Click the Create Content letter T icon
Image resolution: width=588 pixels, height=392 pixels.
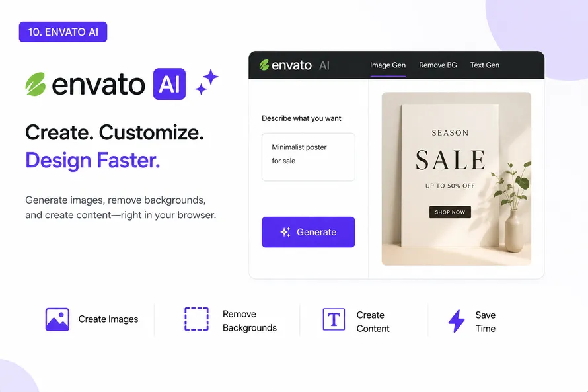point(334,319)
